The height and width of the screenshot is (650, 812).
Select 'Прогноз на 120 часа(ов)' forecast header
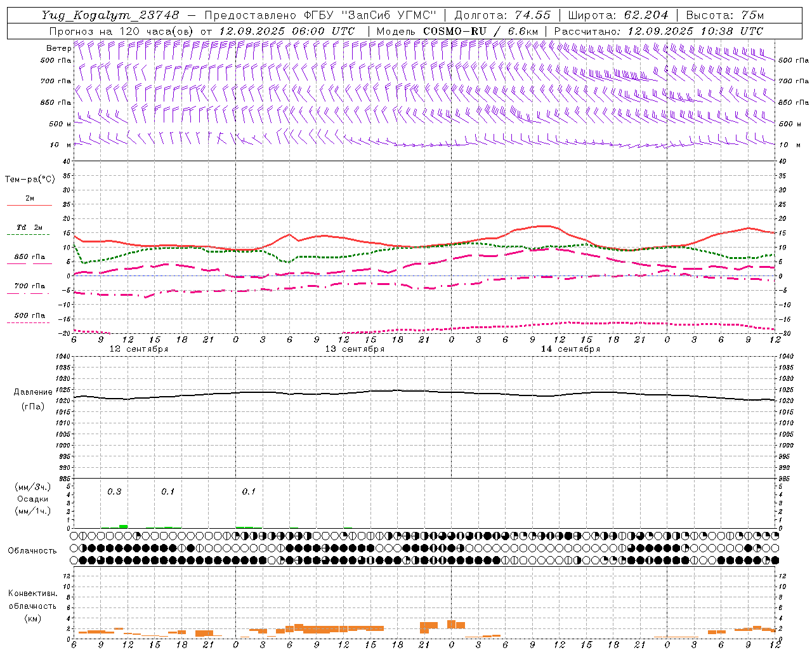pos(122,31)
